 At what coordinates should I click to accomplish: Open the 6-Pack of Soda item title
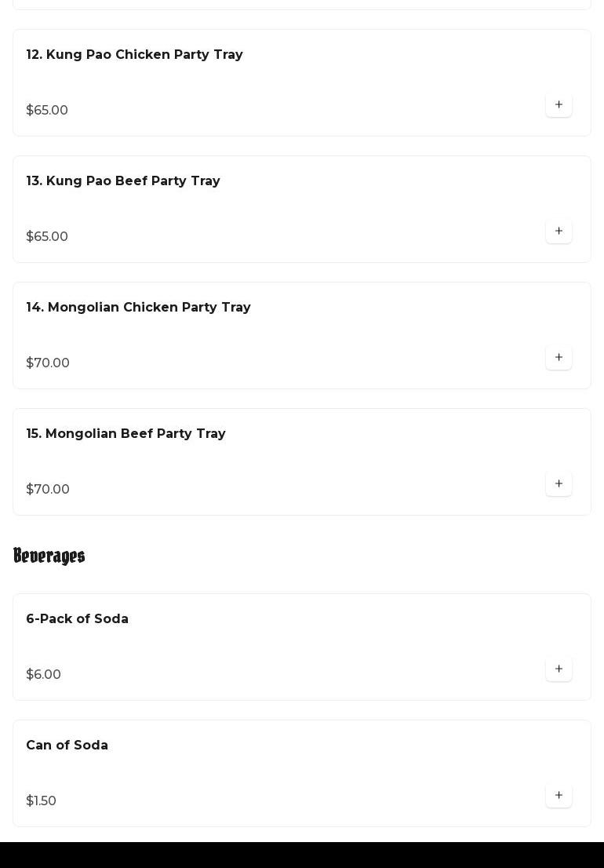point(77,619)
